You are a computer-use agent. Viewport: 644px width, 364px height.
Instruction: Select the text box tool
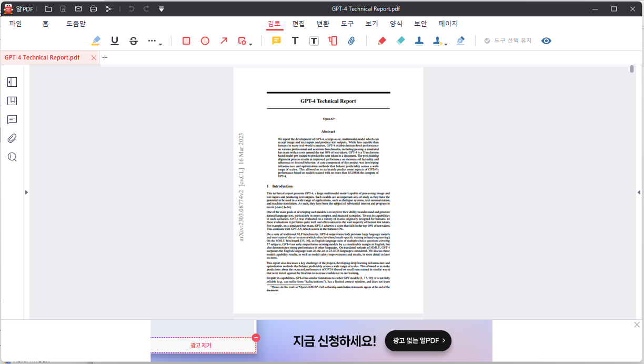(x=314, y=41)
